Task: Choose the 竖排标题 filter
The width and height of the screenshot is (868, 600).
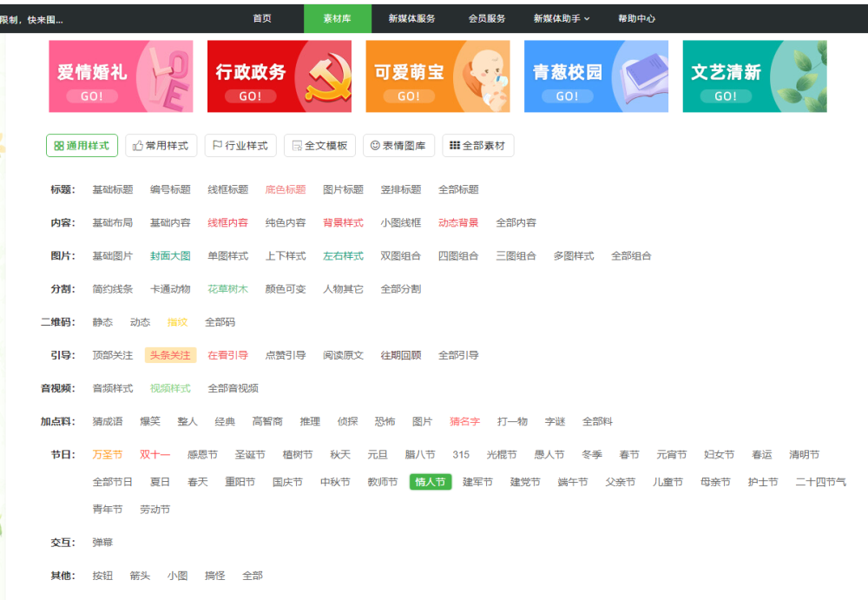Action: tap(401, 189)
